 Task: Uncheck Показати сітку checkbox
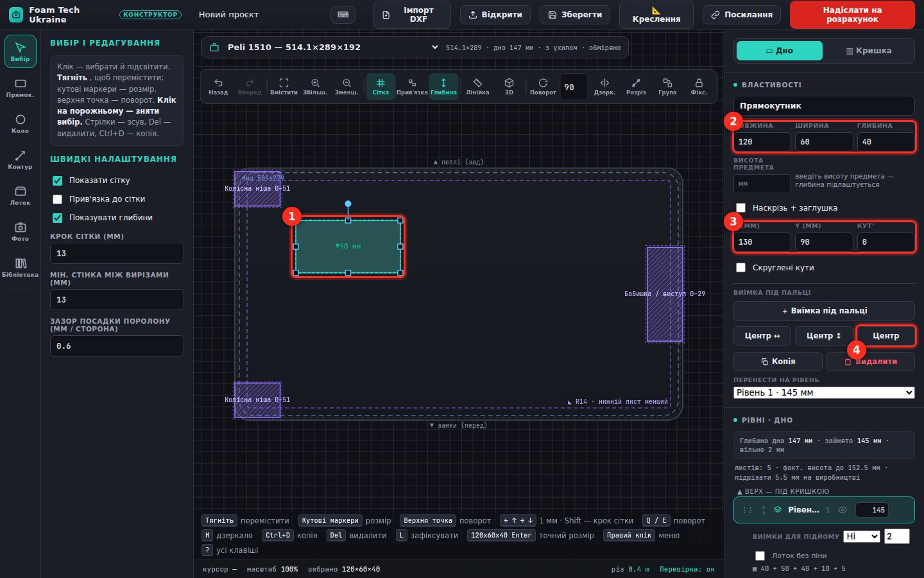57,180
